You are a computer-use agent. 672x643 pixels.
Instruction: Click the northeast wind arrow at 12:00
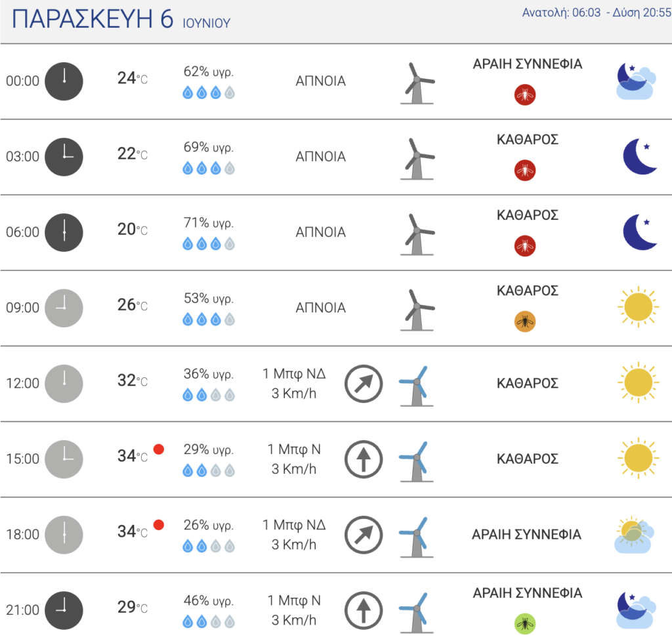(x=364, y=383)
